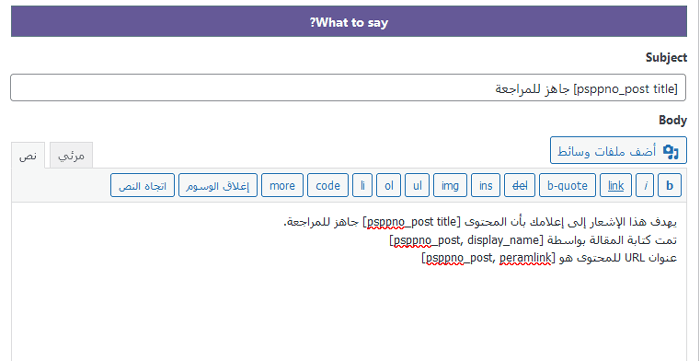Click the b-quote quicktag button
Image resolution: width=700 pixels, height=361 pixels.
[x=567, y=185]
